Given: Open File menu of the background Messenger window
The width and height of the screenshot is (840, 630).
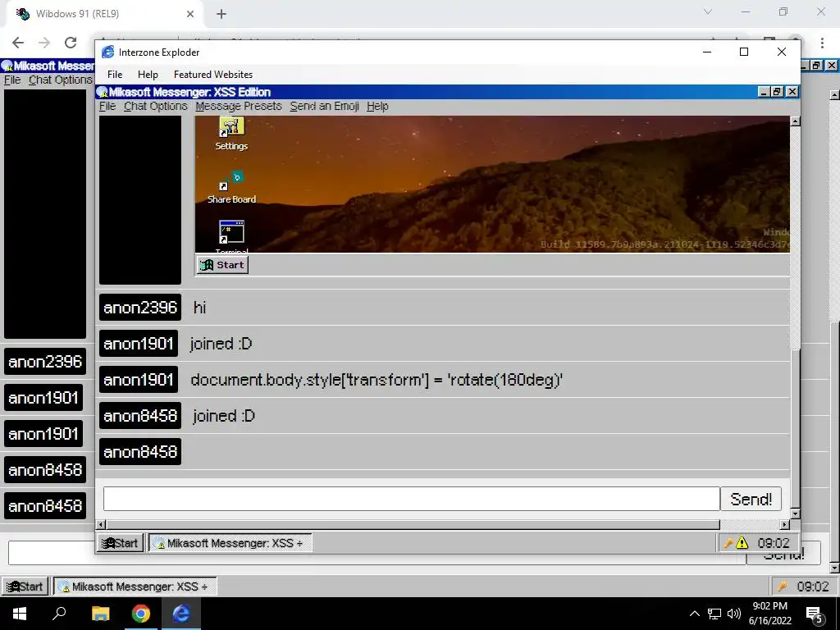Looking at the screenshot, I should (11, 80).
